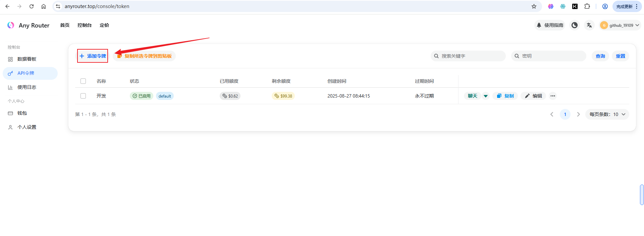Open 个人设置 in sidebar

pyautogui.click(x=30, y=127)
